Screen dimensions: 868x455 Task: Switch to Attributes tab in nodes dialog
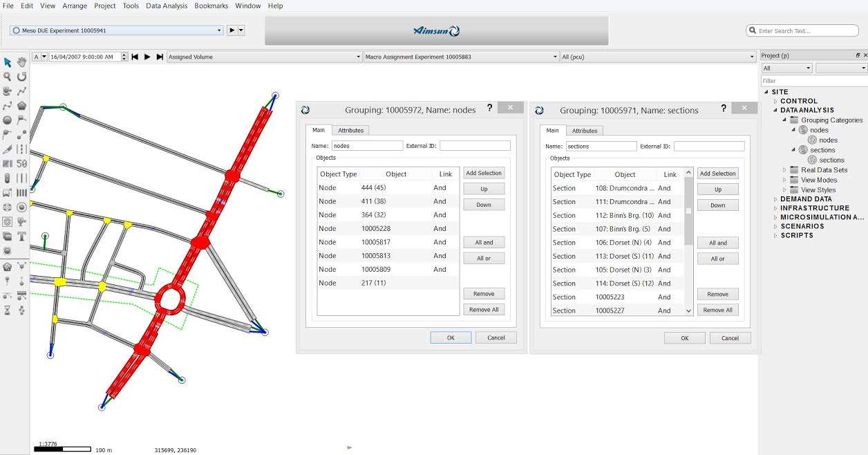tap(350, 130)
